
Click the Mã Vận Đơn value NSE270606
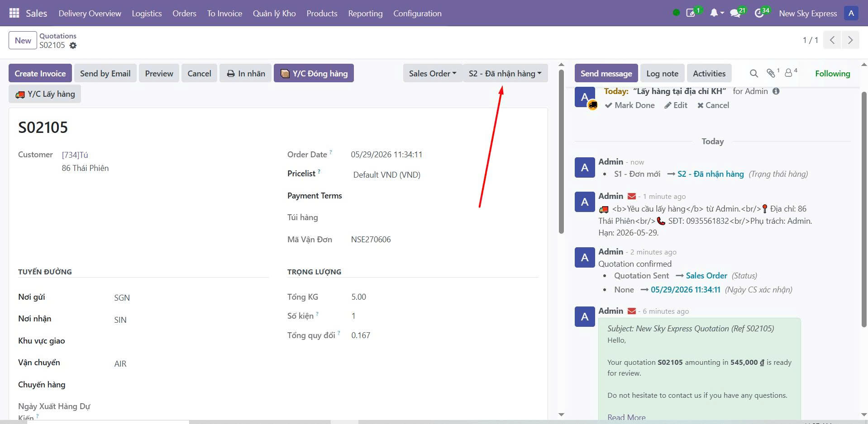point(371,240)
